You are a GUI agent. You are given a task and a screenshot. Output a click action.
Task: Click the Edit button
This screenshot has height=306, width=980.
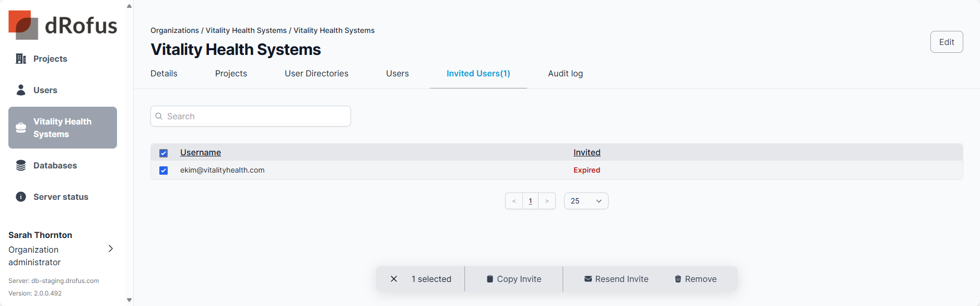point(946,42)
